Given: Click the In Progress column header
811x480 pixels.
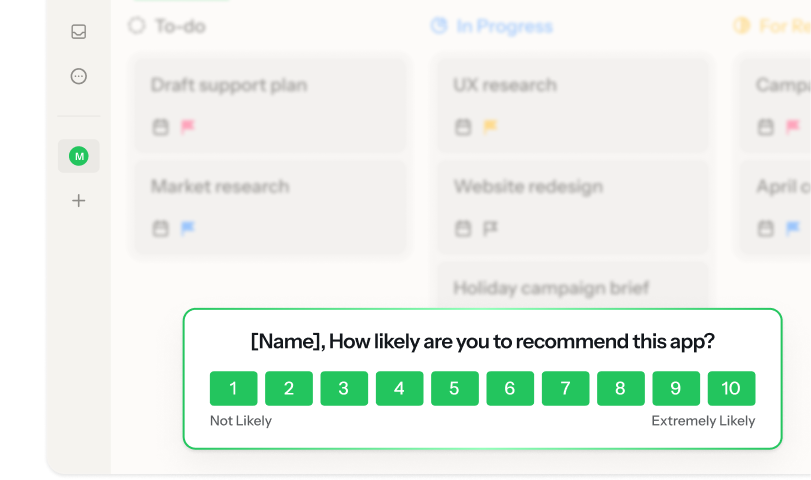Looking at the screenshot, I should 504,26.
